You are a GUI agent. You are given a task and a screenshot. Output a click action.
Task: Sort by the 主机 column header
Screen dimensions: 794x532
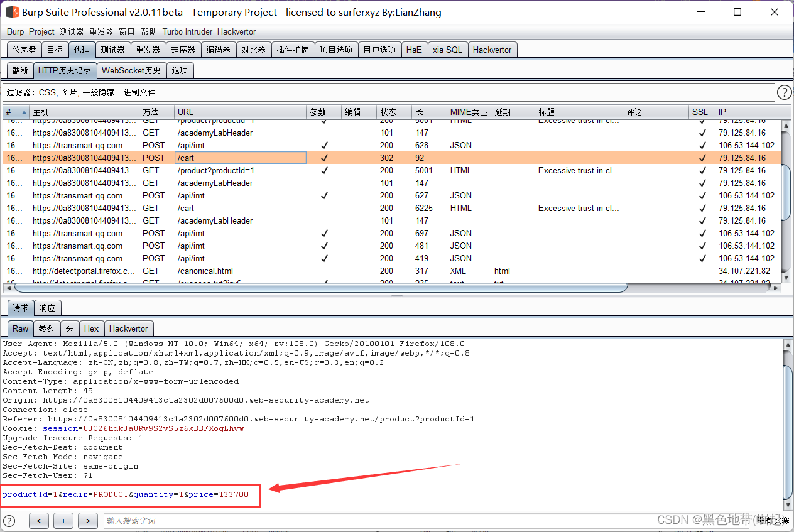pyautogui.click(x=84, y=112)
